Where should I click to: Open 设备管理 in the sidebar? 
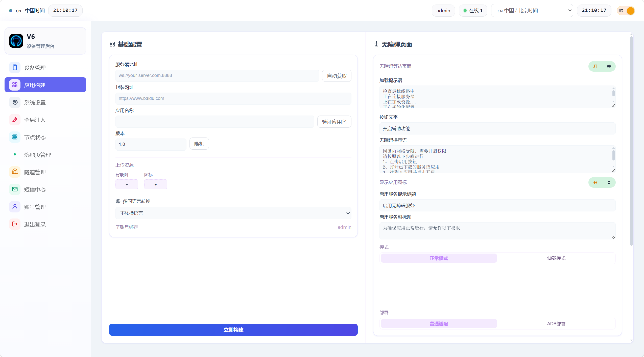point(45,68)
